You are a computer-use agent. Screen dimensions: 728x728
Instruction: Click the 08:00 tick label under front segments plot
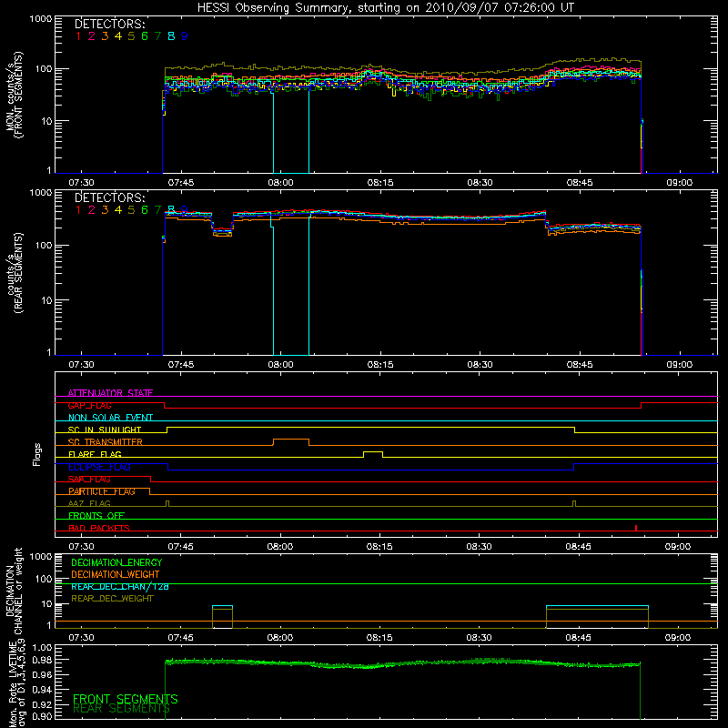[280, 183]
